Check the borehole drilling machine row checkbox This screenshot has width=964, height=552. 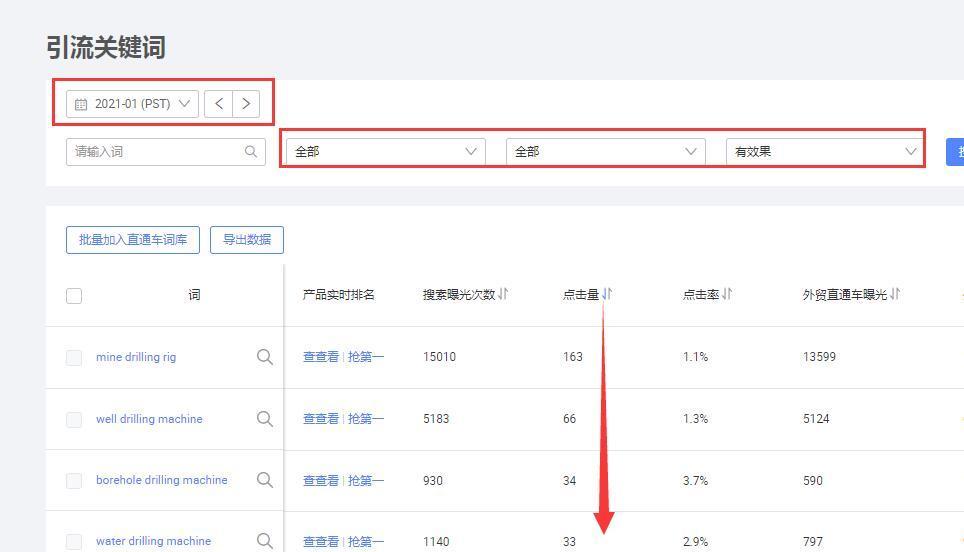(74, 480)
